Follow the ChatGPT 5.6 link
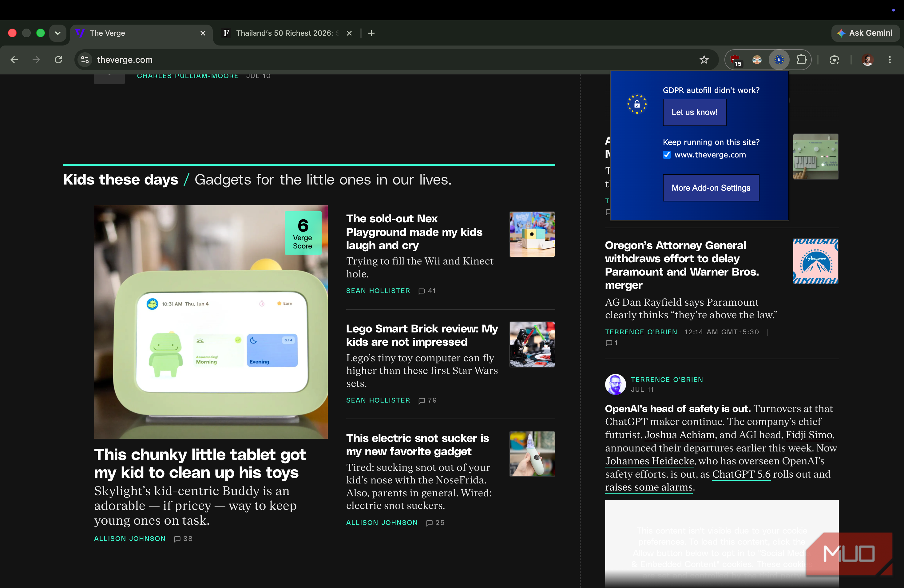 (x=741, y=474)
